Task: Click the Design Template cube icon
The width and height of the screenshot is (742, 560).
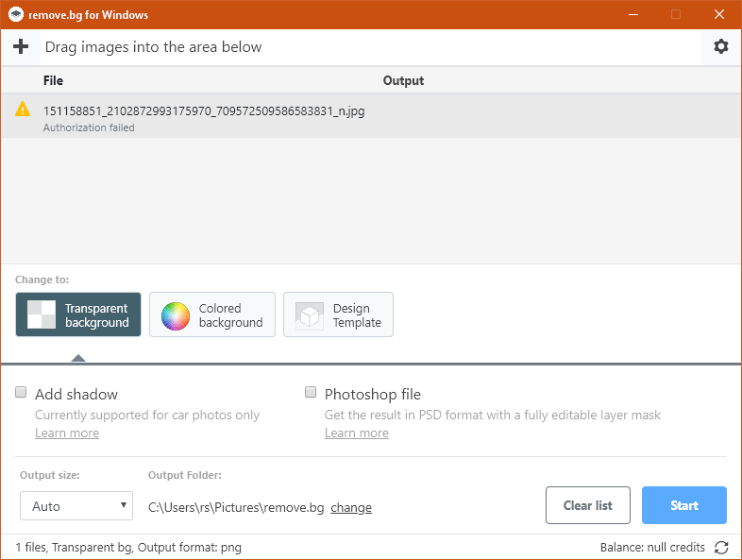Action: point(310,315)
